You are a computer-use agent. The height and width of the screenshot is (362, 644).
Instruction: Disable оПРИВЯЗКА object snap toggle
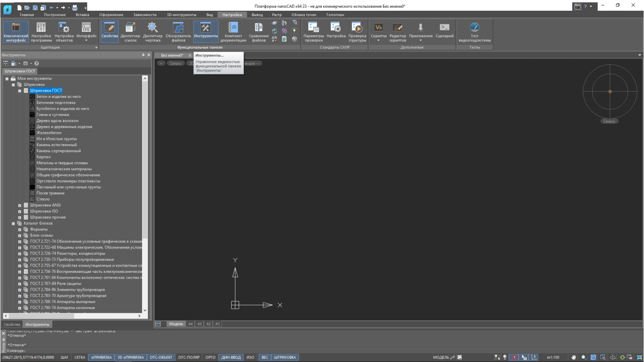click(x=102, y=357)
